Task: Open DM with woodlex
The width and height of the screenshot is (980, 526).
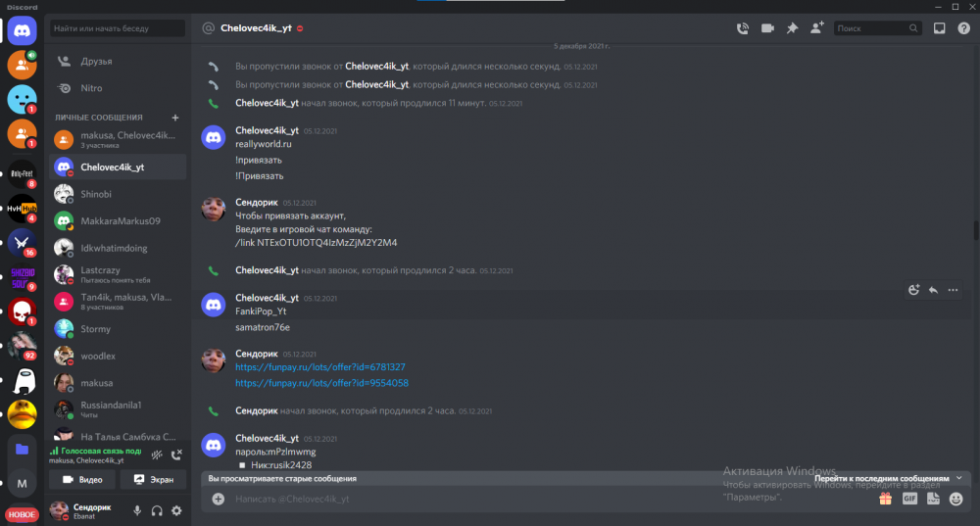Action: (x=118, y=357)
